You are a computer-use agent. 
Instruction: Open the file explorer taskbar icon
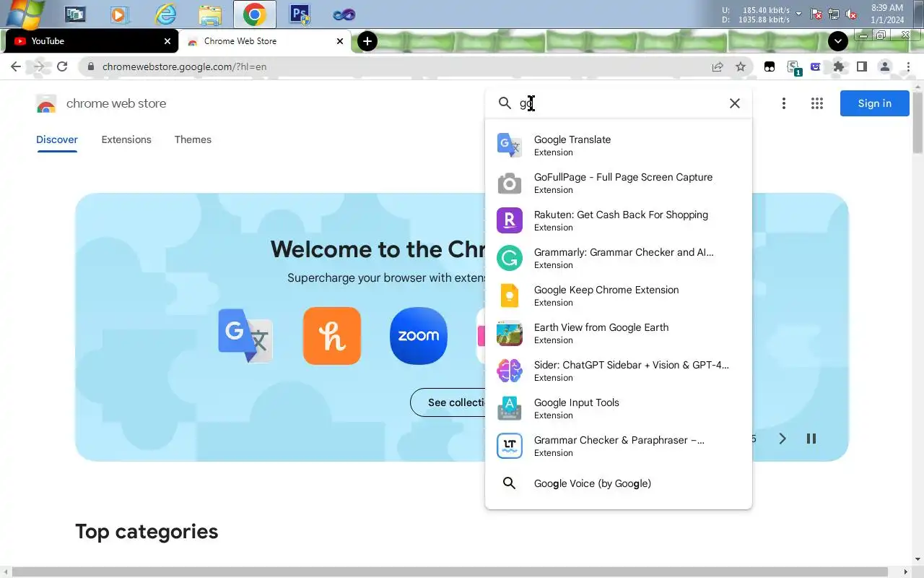210,14
